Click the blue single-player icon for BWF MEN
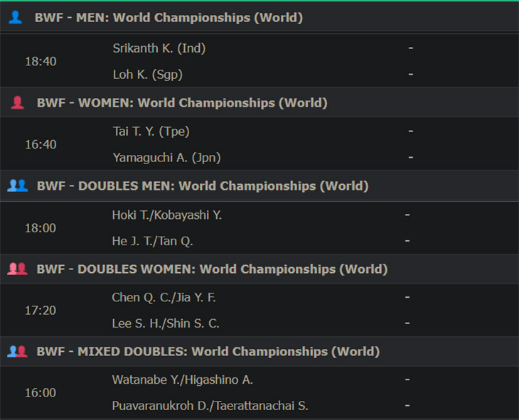 click(x=15, y=17)
